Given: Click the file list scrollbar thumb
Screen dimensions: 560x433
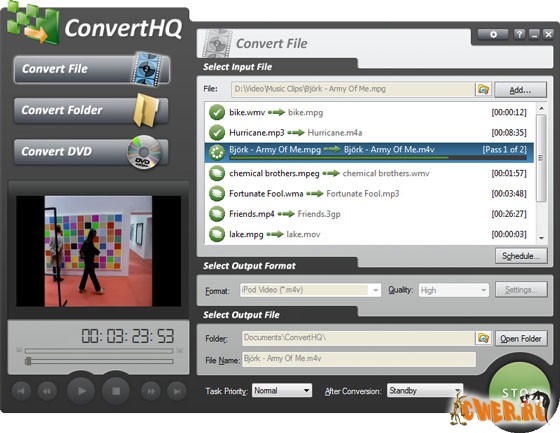Looking at the screenshot, I should click(x=541, y=158).
